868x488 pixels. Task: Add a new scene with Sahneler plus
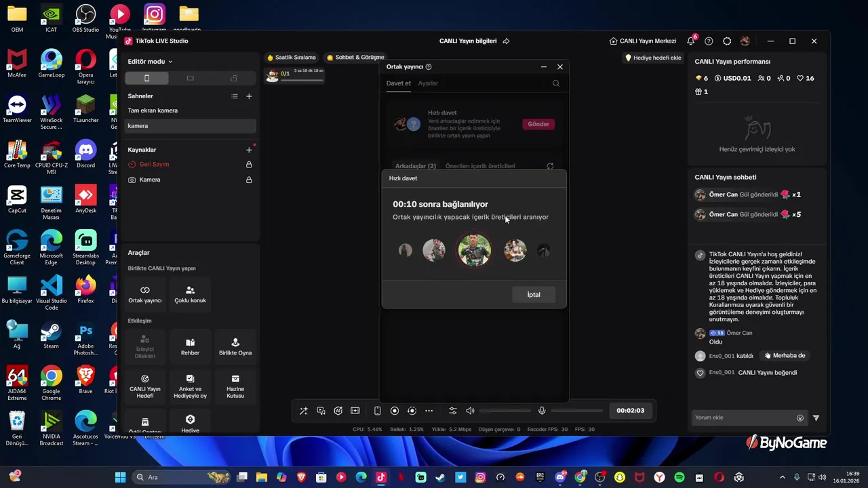pos(249,96)
